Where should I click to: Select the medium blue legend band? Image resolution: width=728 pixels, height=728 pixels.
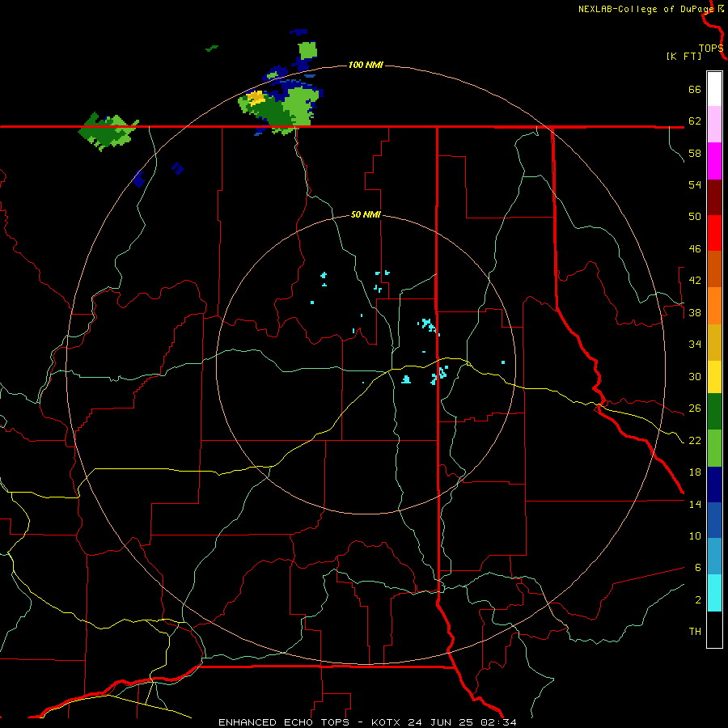click(x=714, y=520)
